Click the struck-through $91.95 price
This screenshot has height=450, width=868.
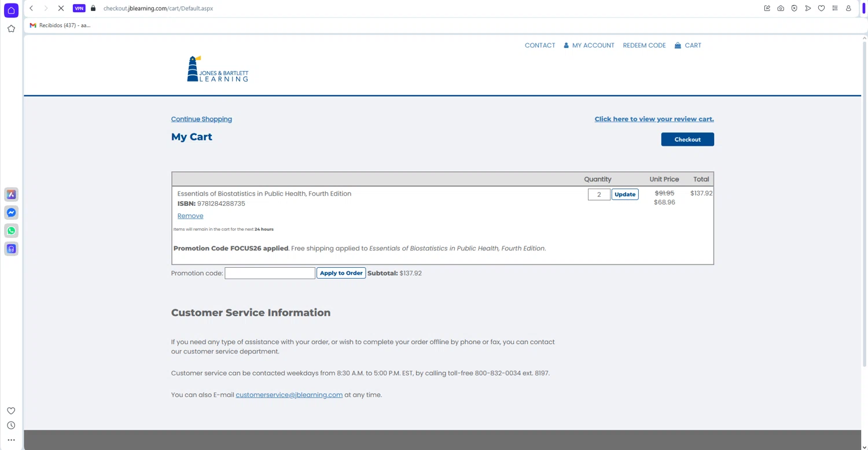pos(664,193)
